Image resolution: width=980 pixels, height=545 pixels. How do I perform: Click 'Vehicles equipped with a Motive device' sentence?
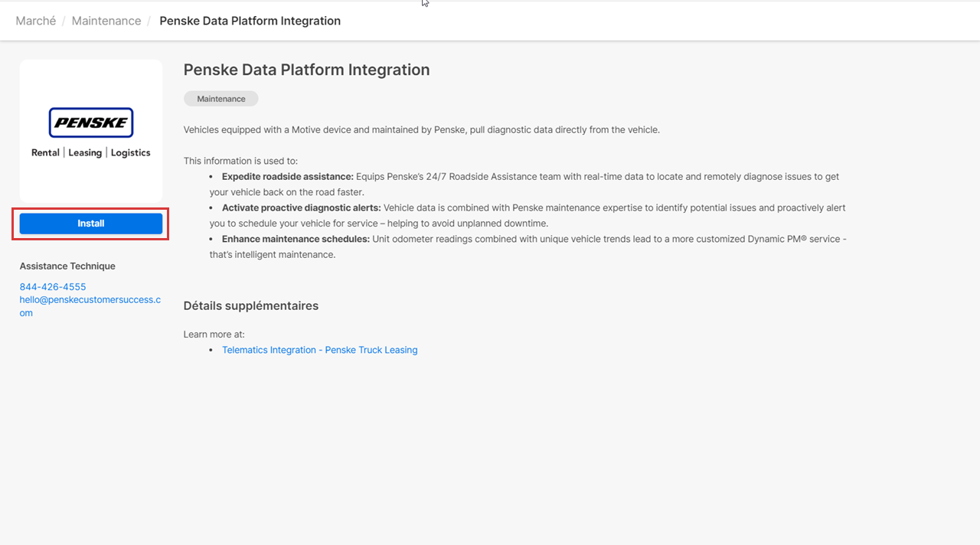(422, 130)
